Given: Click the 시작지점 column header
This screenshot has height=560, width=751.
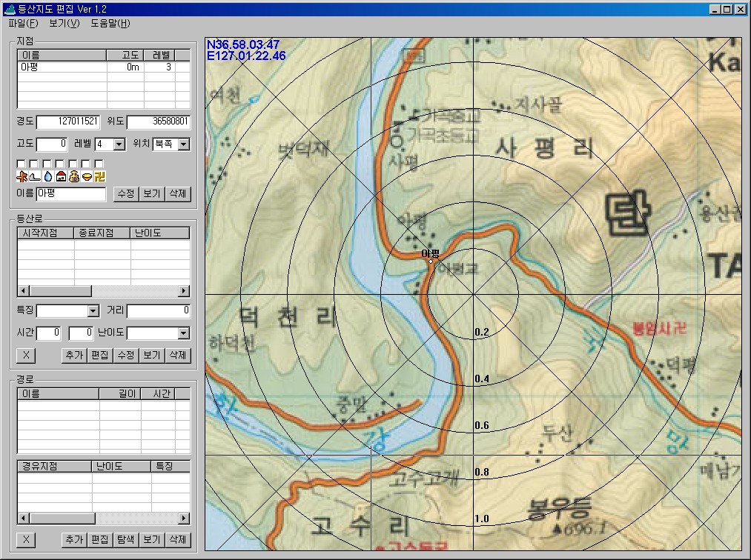Looking at the screenshot, I should click(x=46, y=233).
